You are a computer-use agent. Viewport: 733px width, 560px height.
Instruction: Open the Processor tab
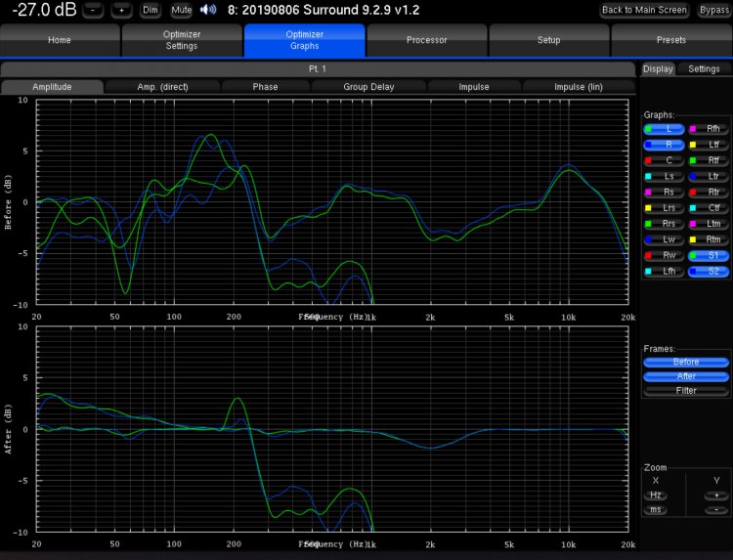click(x=427, y=40)
